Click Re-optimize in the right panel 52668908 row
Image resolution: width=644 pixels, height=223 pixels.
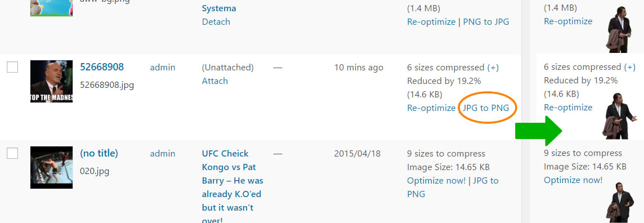568,108
